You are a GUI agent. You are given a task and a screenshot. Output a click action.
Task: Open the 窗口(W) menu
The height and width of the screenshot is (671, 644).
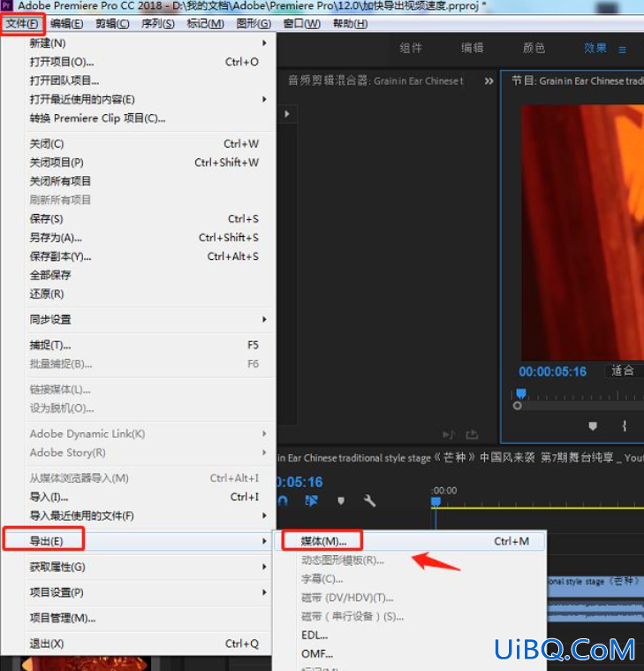302,24
